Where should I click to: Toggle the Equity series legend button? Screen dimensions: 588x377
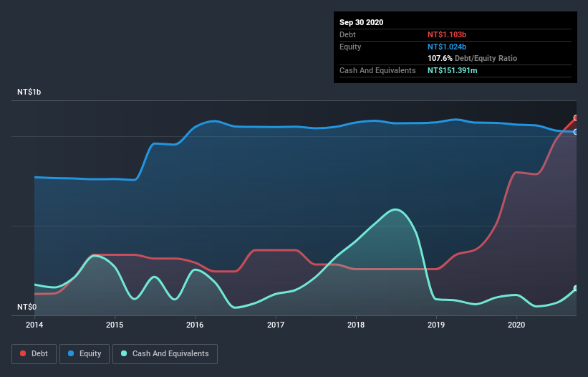coord(85,354)
